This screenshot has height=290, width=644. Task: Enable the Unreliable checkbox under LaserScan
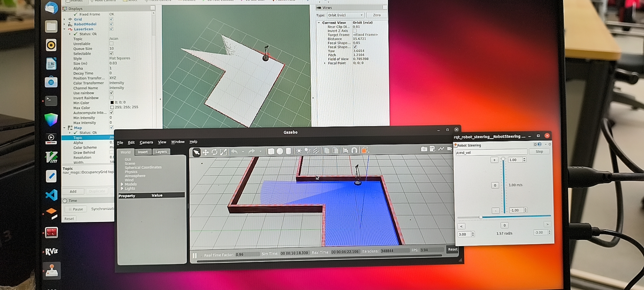tap(111, 44)
